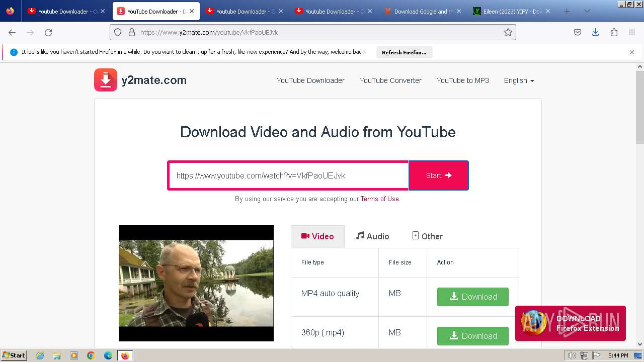Click the pink Start button
The height and width of the screenshot is (362, 644).
(439, 175)
